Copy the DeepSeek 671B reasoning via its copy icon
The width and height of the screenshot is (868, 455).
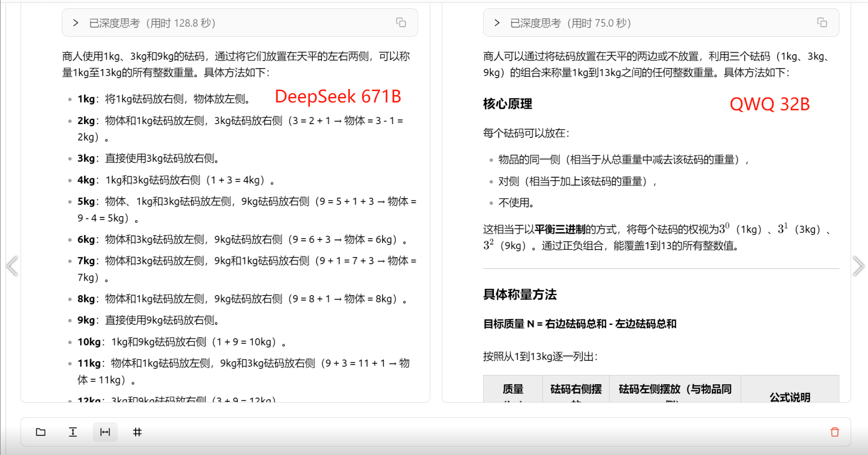coord(401,22)
